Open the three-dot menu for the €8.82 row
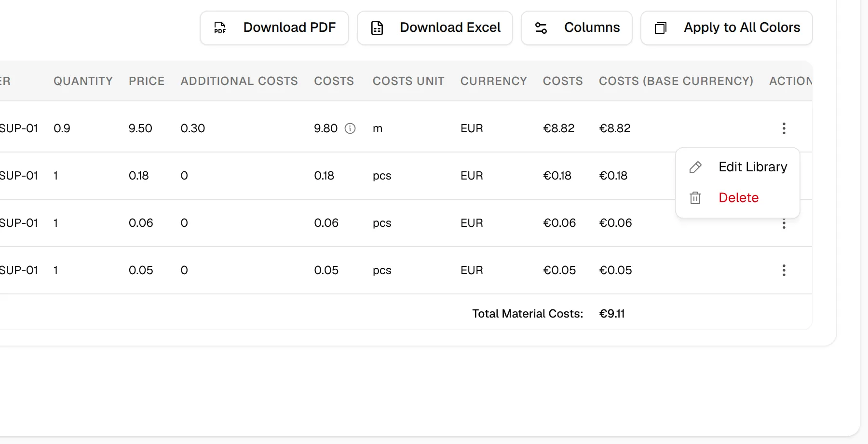The width and height of the screenshot is (868, 444). pos(784,128)
